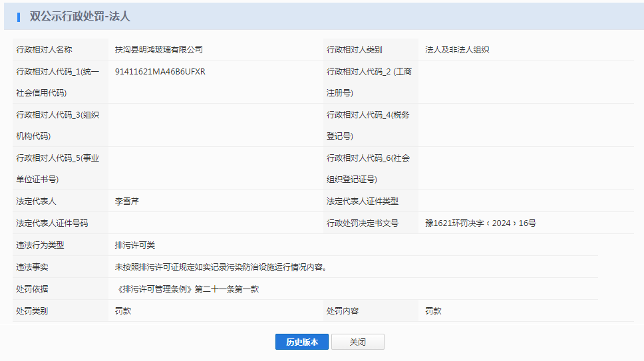Click the label 法定代表人证件类型
644x361 pixels.
(x=363, y=201)
